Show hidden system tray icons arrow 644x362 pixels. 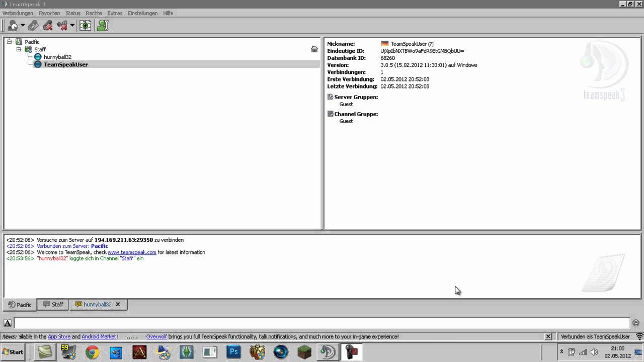click(561, 352)
